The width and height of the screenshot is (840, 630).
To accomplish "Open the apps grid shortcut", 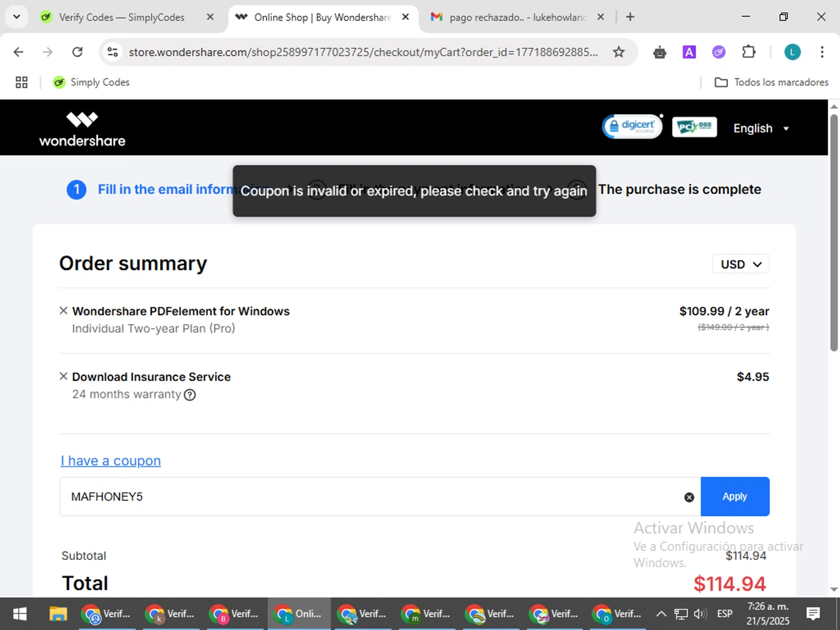I will tap(21, 82).
